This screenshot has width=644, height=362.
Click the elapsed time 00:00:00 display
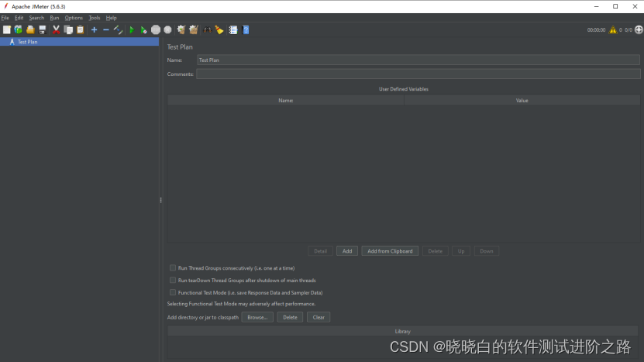click(596, 30)
